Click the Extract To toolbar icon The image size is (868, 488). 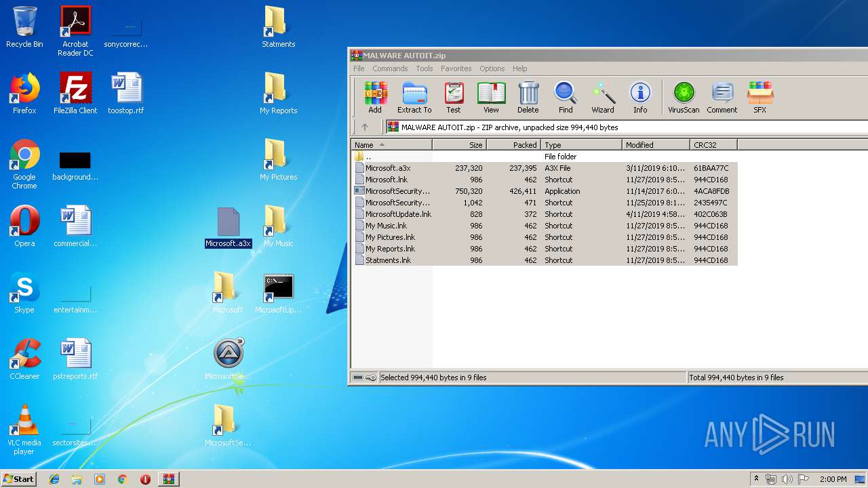click(x=414, y=98)
